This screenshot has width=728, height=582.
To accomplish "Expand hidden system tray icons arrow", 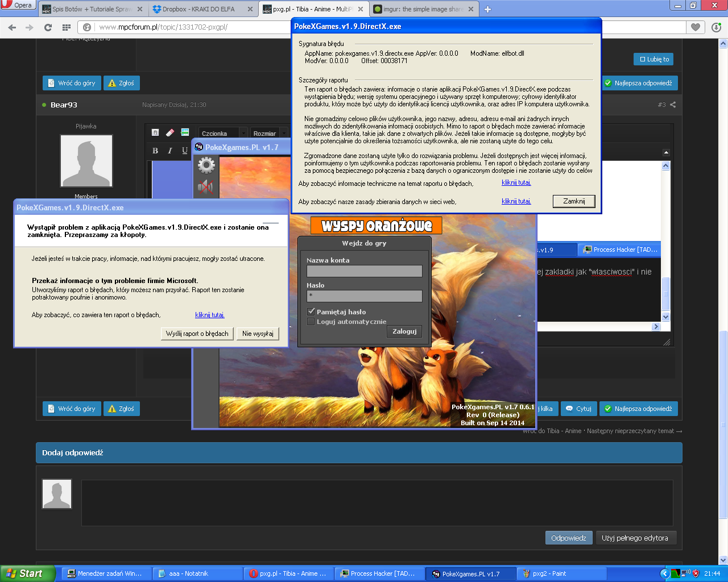I will click(664, 573).
